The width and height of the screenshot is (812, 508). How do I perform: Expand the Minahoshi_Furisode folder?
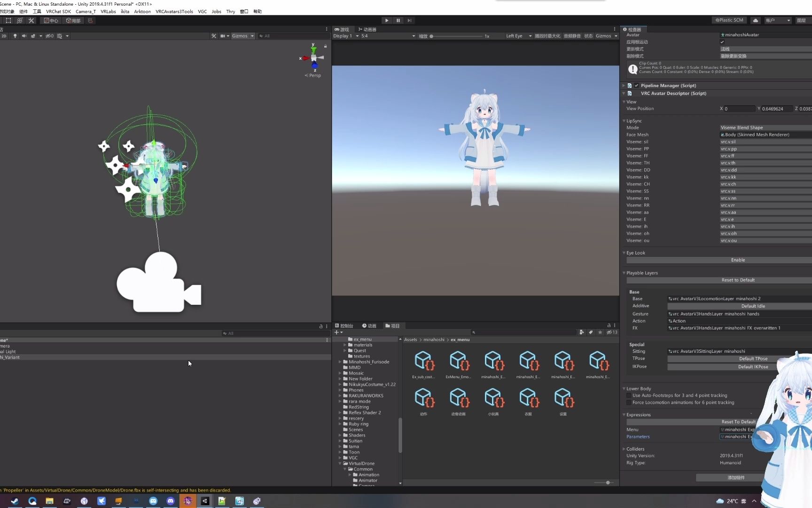340,362
